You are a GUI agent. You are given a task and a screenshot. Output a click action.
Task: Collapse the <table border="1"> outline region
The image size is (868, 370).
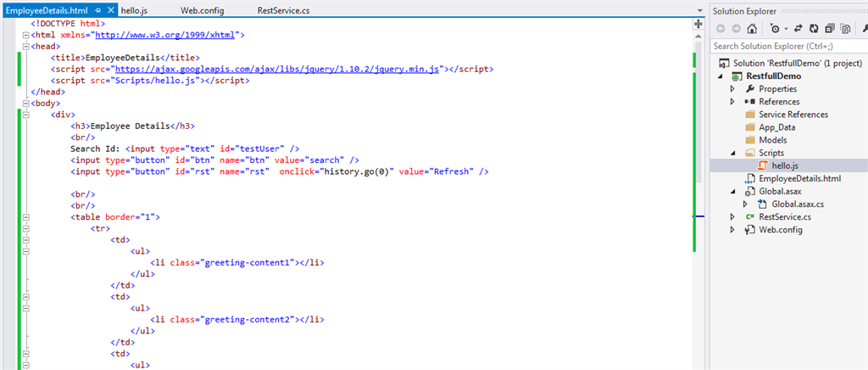[x=25, y=217]
